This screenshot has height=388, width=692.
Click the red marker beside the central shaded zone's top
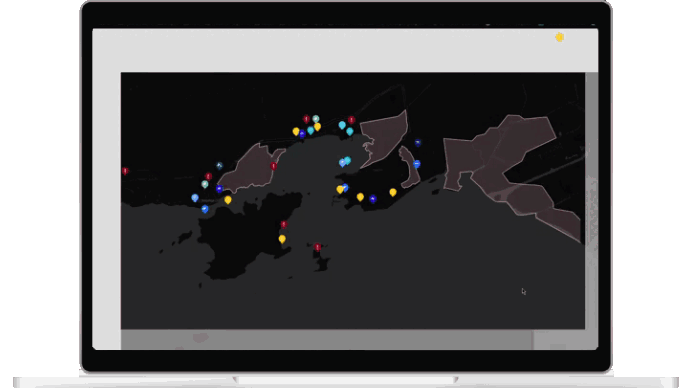click(351, 120)
